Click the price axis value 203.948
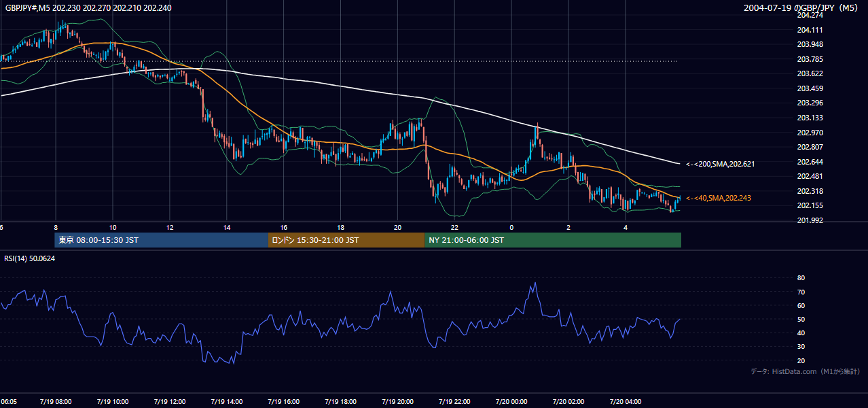Image resolution: width=868 pixels, height=408 pixels. coord(810,45)
